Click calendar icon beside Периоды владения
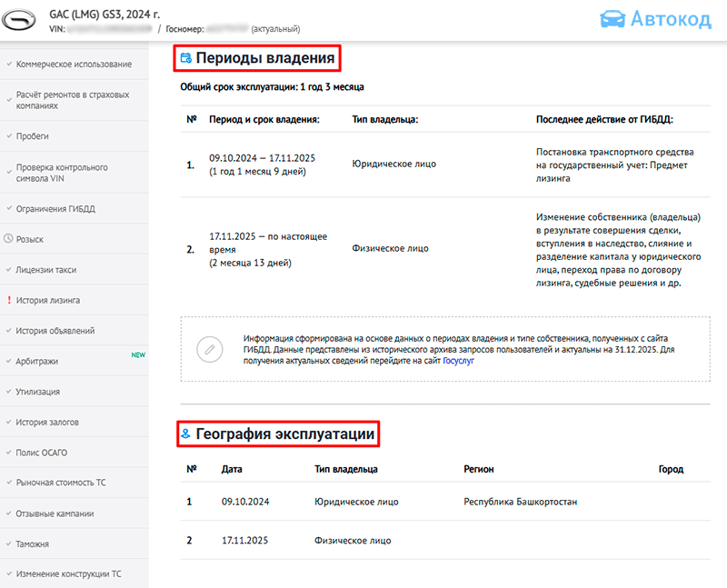This screenshot has height=588, width=727. 185,59
